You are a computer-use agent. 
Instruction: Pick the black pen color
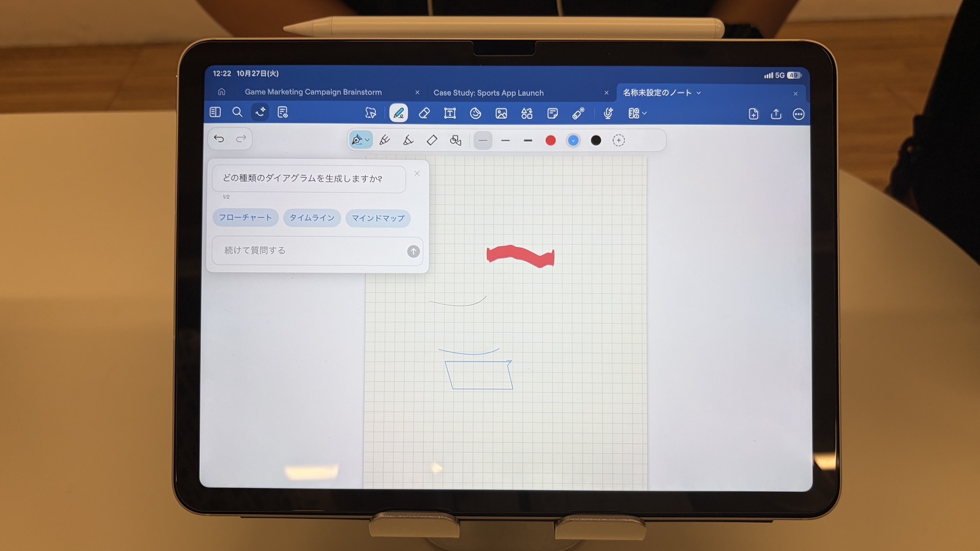(596, 141)
